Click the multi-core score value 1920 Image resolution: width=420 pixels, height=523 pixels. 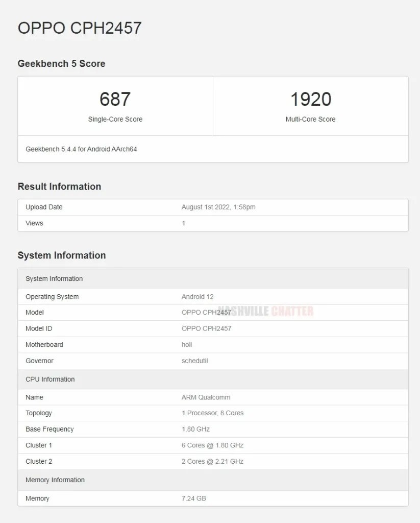[x=311, y=99]
